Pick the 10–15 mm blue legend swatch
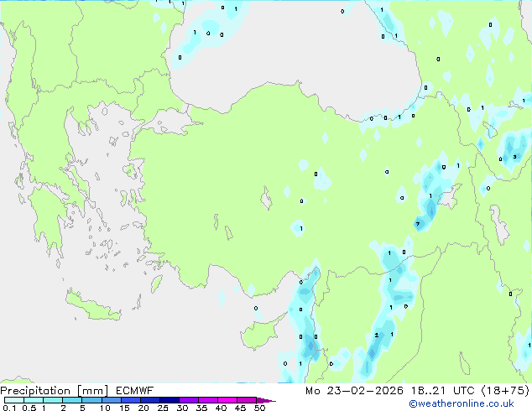This screenshot has width=532, height=411. pyautogui.click(x=111, y=400)
